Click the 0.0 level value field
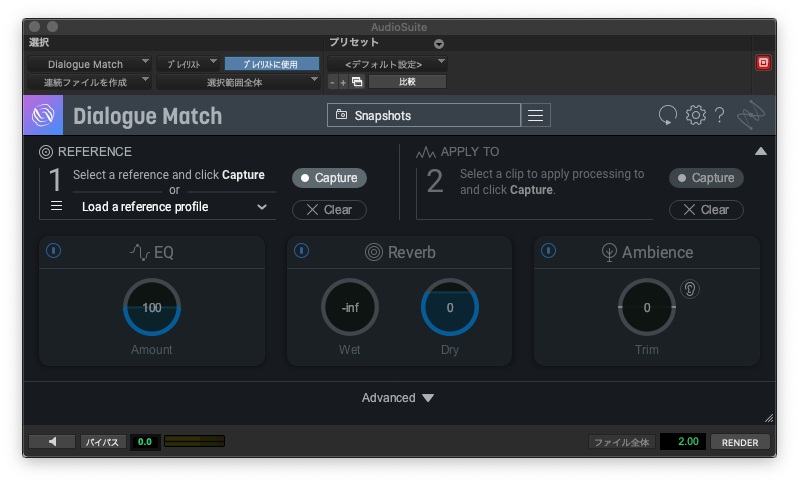This screenshot has height=484, width=799. click(145, 442)
